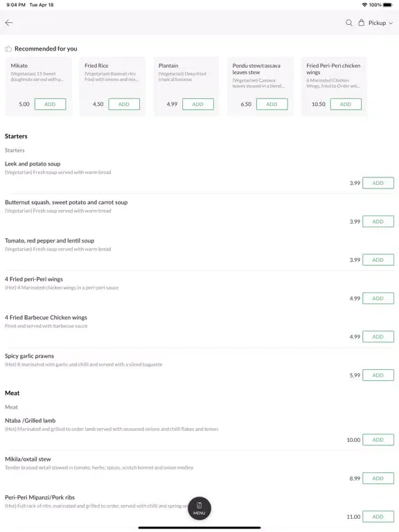This screenshot has height=532, width=399.
Task: Add Mikate to the order
Action: click(50, 104)
